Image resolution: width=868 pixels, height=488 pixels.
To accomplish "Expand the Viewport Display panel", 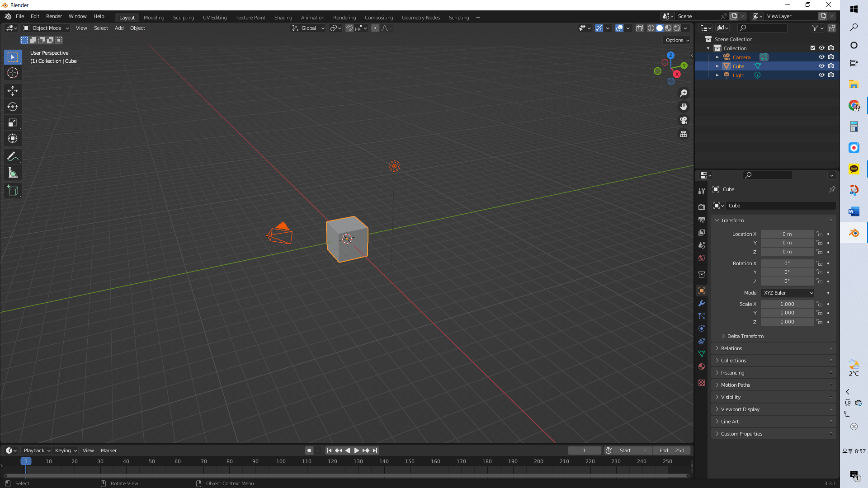I will point(740,409).
